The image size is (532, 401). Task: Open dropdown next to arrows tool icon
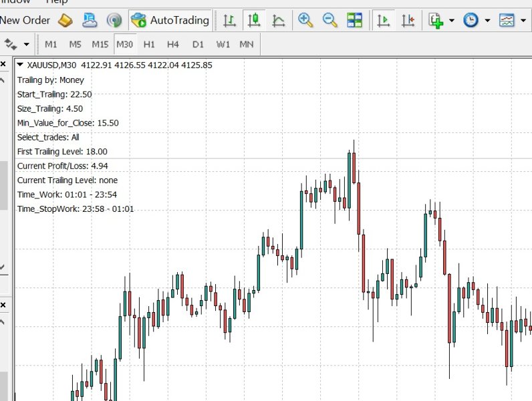click(26, 44)
